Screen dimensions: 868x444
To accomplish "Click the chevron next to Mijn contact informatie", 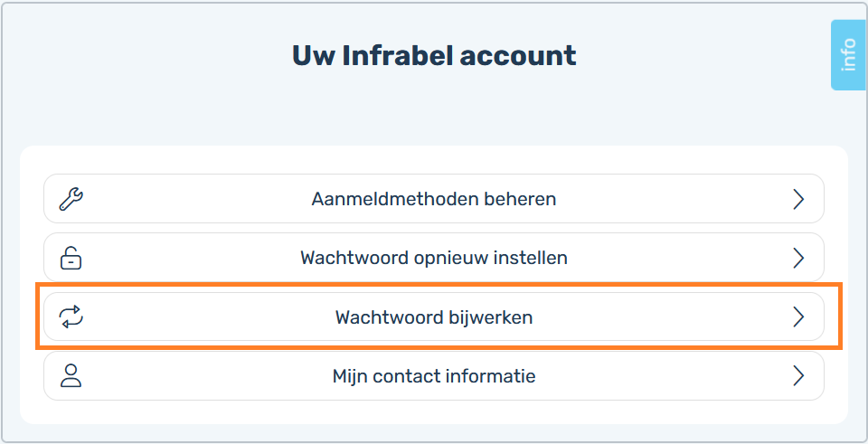I will pos(798,376).
